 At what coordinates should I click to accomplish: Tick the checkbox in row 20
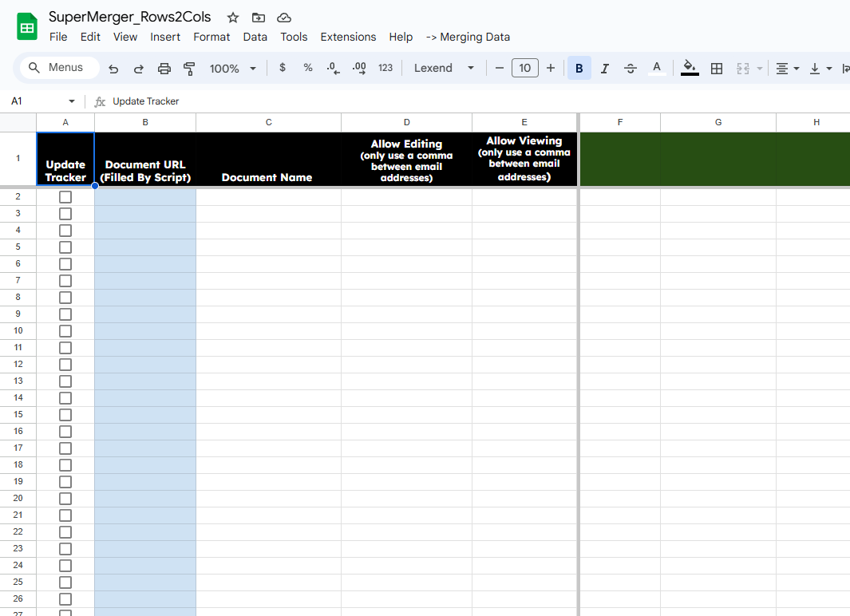(65, 499)
